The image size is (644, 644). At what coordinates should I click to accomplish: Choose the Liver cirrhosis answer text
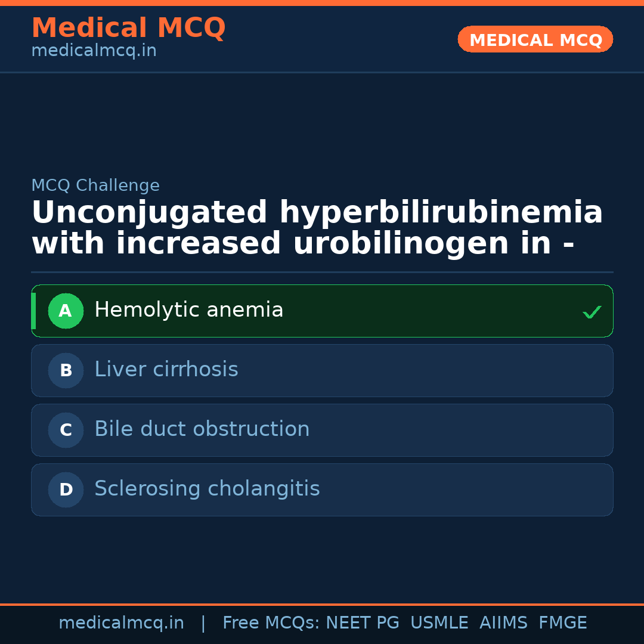pos(166,370)
